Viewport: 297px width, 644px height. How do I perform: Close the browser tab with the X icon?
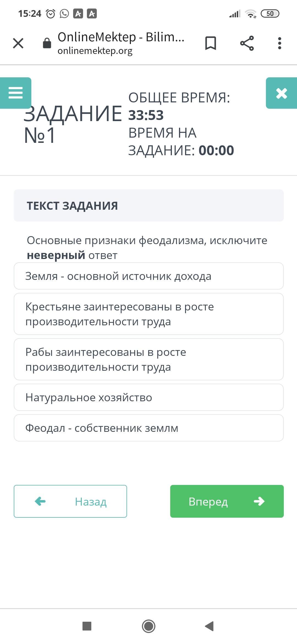coord(18,43)
